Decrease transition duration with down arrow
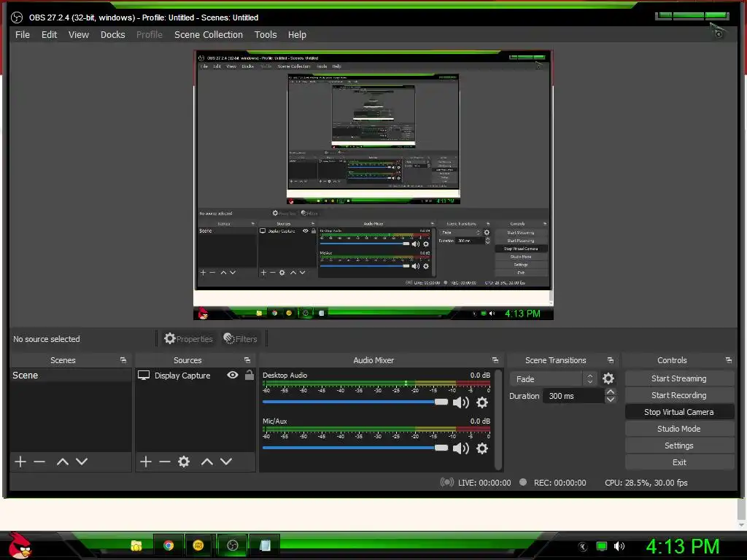Viewport: 747px width, 560px height. tap(611, 400)
